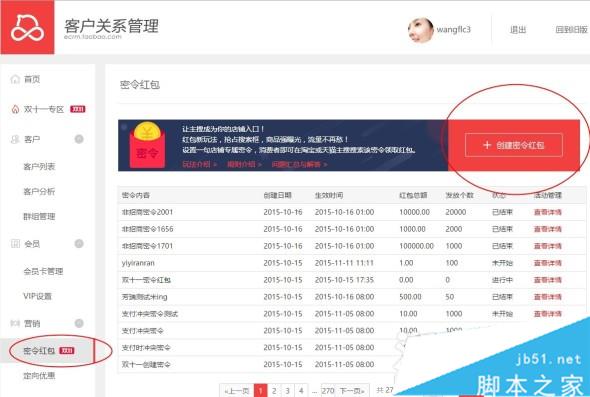
Task: Click the 支付时冲突密令 cell
Action: click(146, 348)
